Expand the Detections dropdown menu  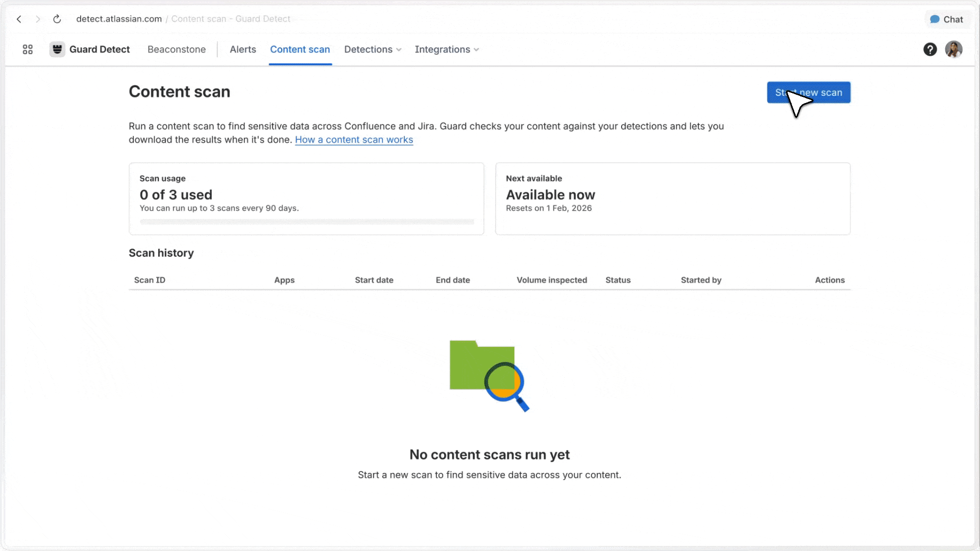[x=373, y=49]
